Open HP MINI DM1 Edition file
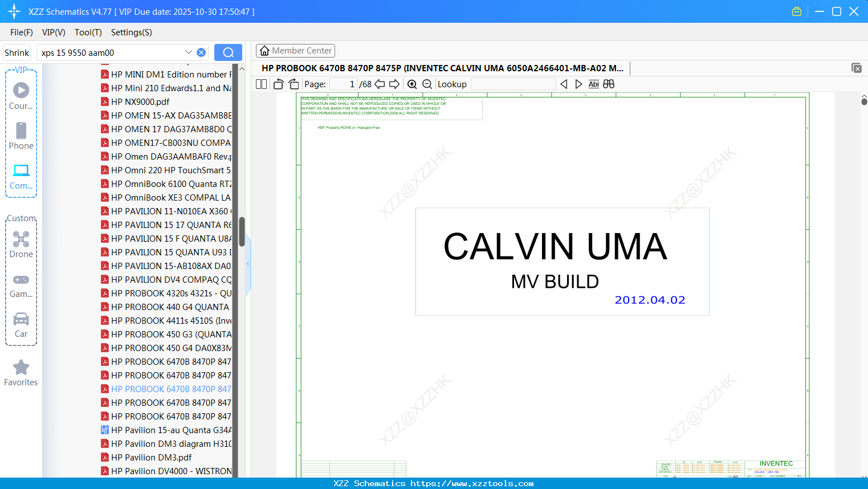868x489 pixels. coord(166,74)
